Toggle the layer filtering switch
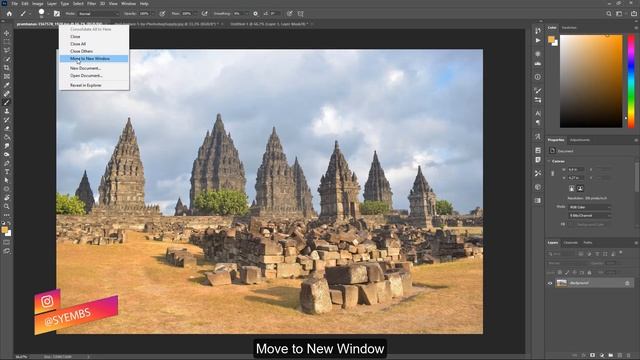The image size is (640, 360). pos(621,253)
